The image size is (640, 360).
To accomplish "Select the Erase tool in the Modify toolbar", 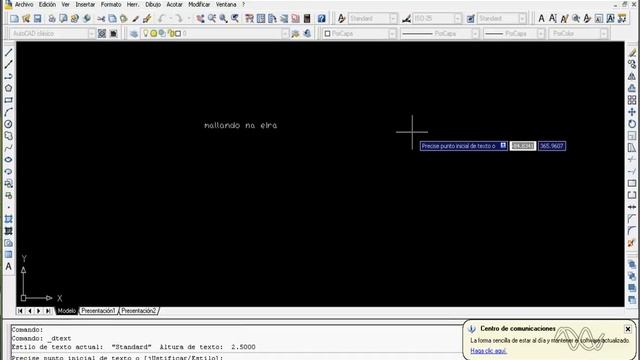I will pos(632,53).
